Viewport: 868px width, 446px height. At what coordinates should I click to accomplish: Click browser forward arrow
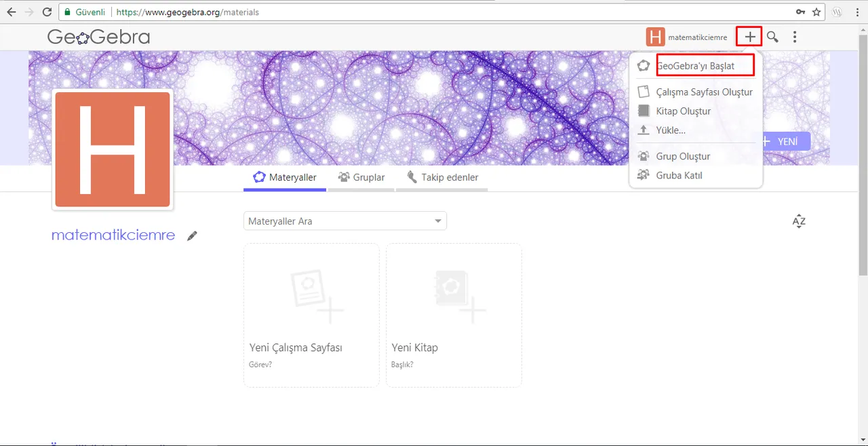click(x=28, y=12)
